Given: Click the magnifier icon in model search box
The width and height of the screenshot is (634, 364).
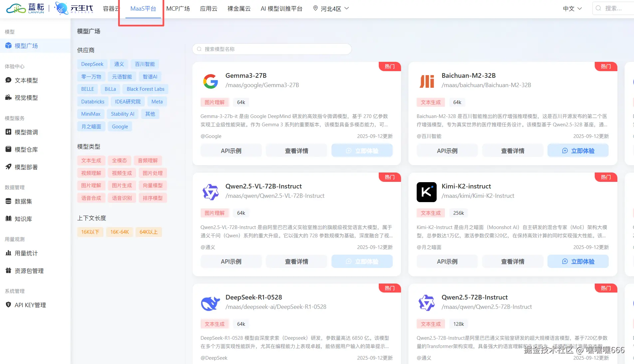Looking at the screenshot, I should (199, 49).
